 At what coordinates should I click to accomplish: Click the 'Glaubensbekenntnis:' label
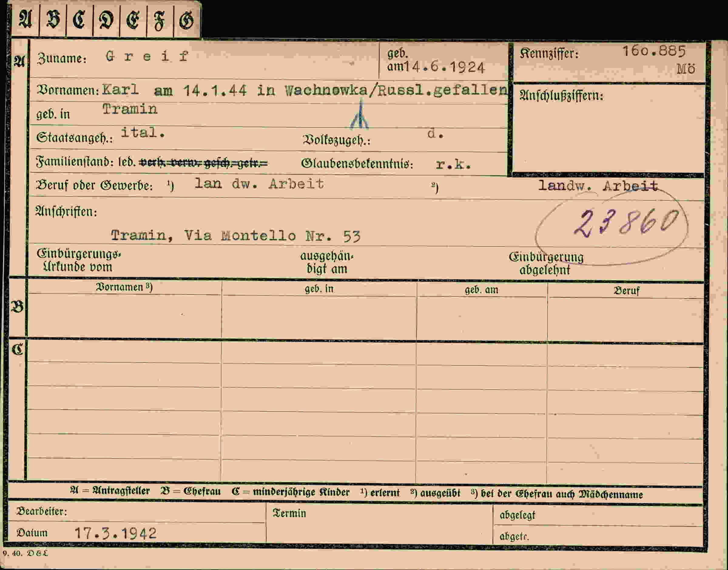click(357, 164)
